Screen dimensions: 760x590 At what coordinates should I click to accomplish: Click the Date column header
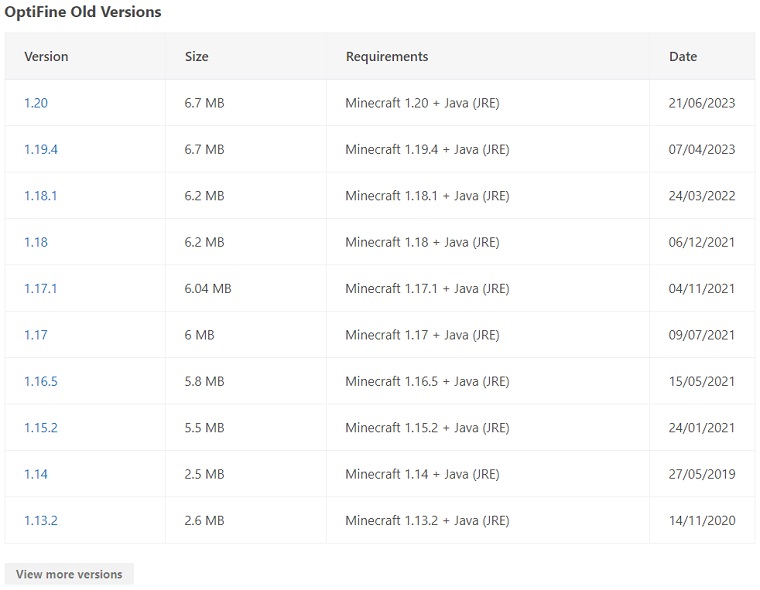coord(683,57)
